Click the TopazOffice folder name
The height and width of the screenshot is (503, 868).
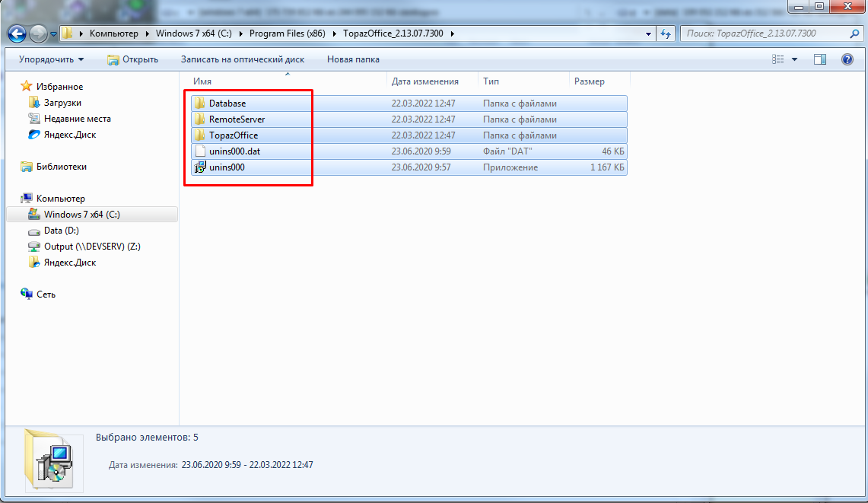(234, 135)
